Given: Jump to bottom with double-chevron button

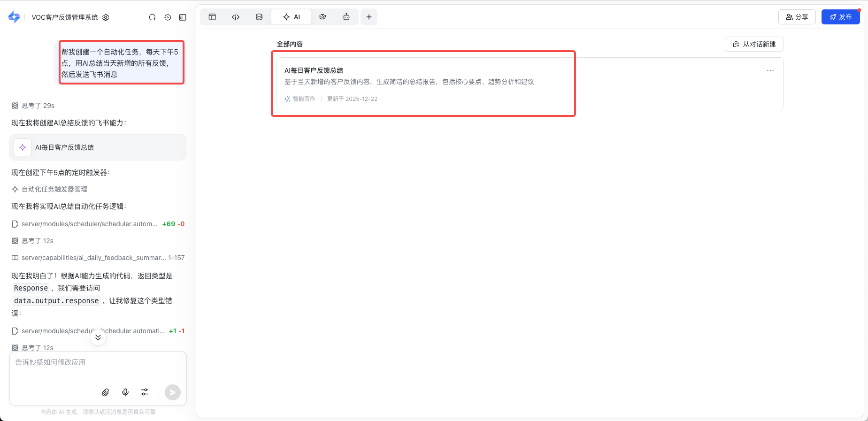Looking at the screenshot, I should point(98,337).
